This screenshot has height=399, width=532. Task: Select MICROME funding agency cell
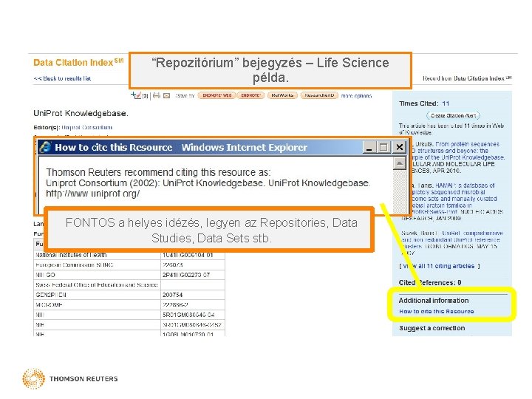pos(97,304)
